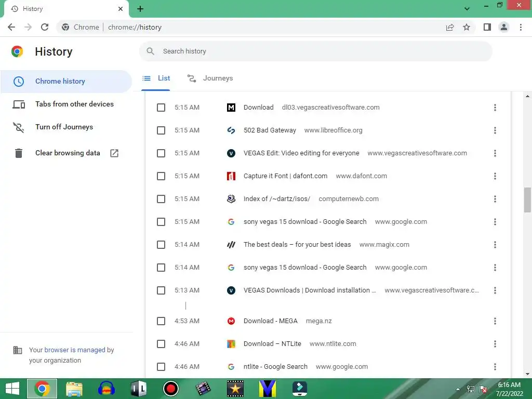Open Chrome's three-dot main menu
The height and width of the screenshot is (399, 532).
click(x=521, y=27)
